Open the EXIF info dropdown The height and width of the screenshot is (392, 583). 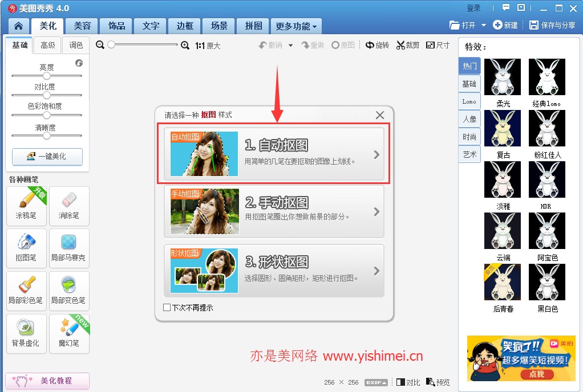376,382
